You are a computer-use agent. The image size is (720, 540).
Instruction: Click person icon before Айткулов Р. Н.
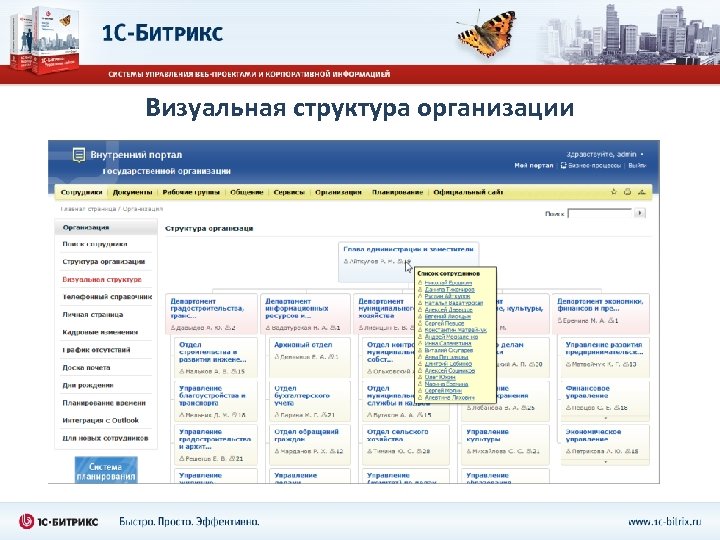(346, 261)
